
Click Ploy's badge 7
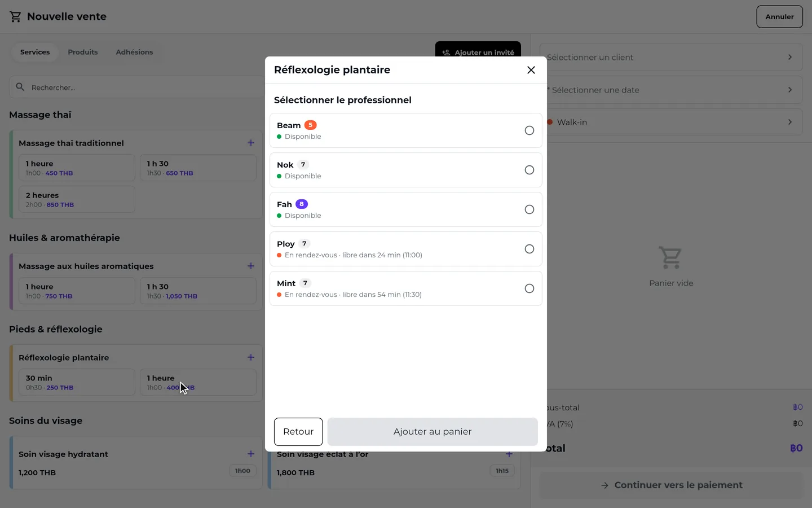pyautogui.click(x=304, y=243)
